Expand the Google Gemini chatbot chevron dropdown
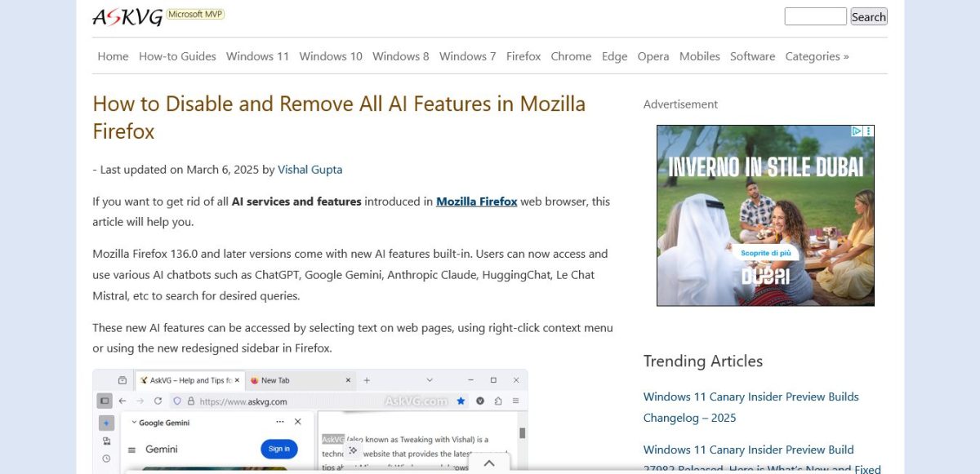The width and height of the screenshot is (980, 474). (134, 423)
